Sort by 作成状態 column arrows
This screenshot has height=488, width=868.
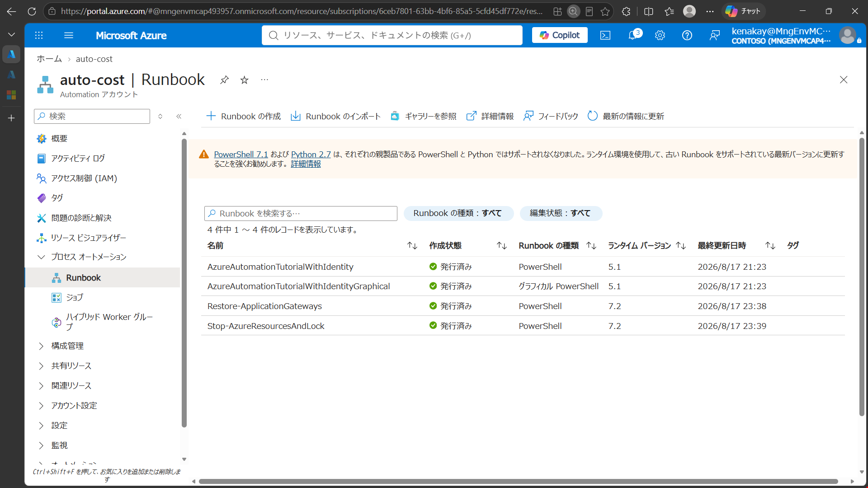tap(501, 246)
